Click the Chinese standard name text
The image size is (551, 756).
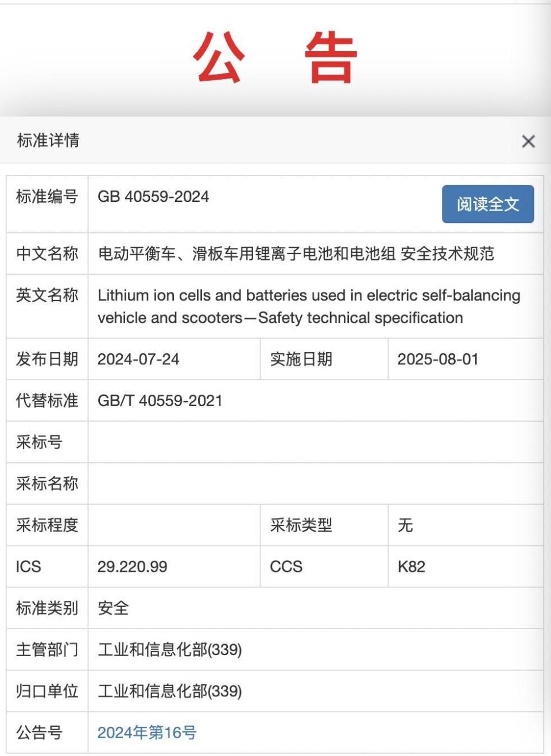point(296,254)
